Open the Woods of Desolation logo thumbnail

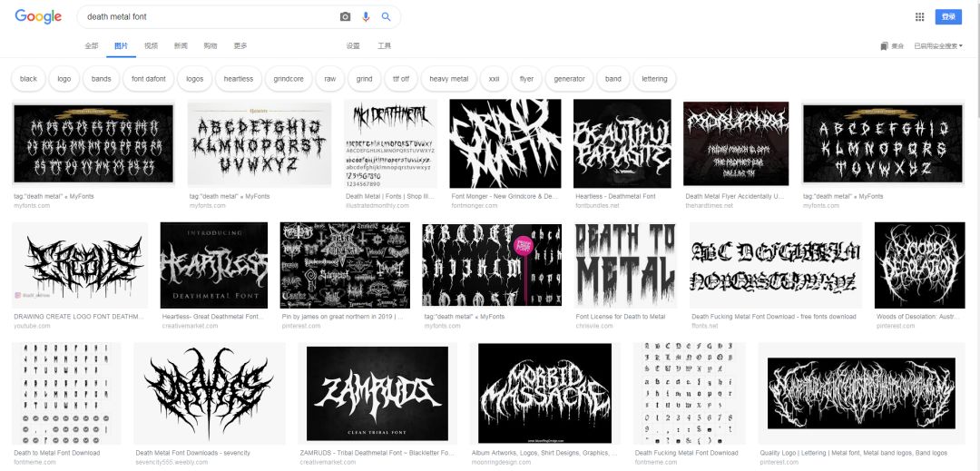(x=919, y=266)
